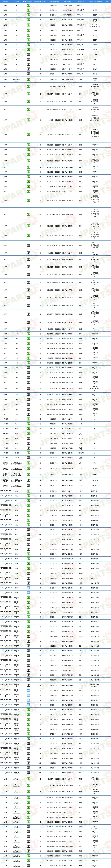
Task: Click the Moc silnika column header
Action: 67,2
